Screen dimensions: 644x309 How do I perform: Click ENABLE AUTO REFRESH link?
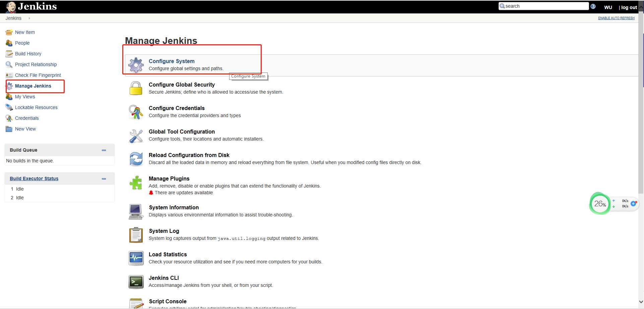point(616,18)
